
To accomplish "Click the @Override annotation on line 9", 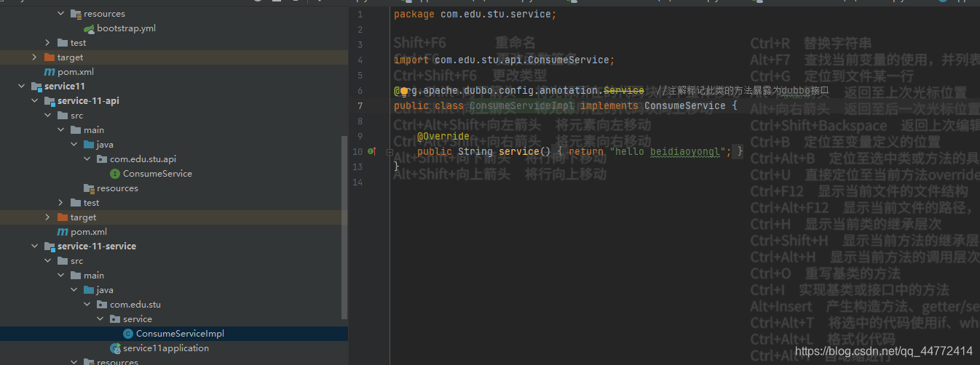I will click(443, 136).
